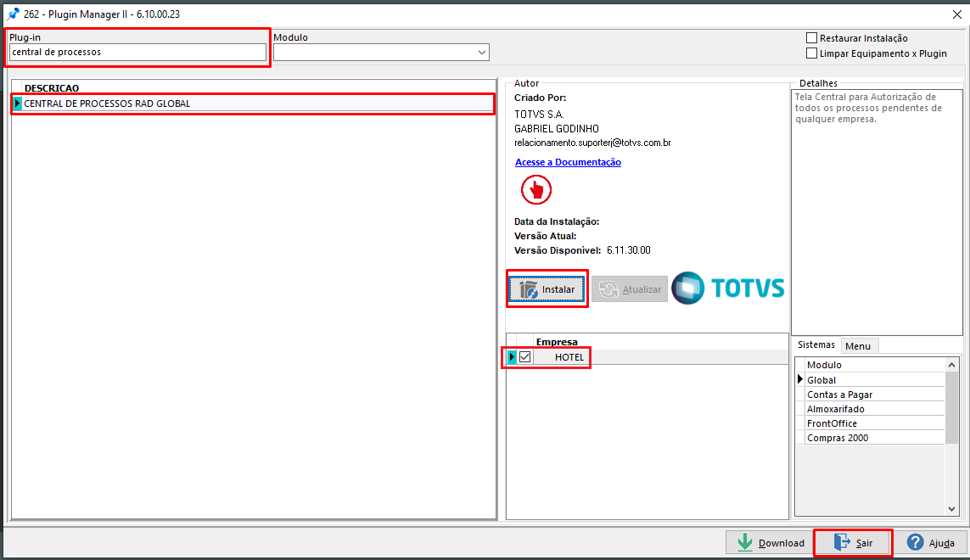The image size is (970, 560).
Task: Click the Versão Disponível 6.11.30.00 value
Action: [629, 250]
